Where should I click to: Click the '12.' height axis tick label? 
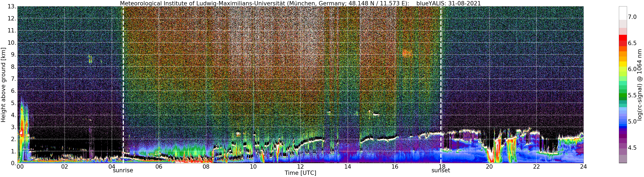(12, 18)
